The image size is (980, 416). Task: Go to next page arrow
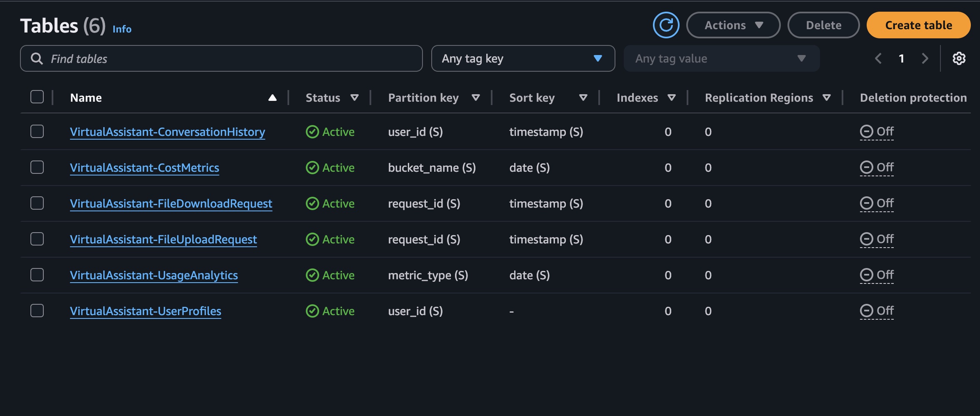[925, 58]
